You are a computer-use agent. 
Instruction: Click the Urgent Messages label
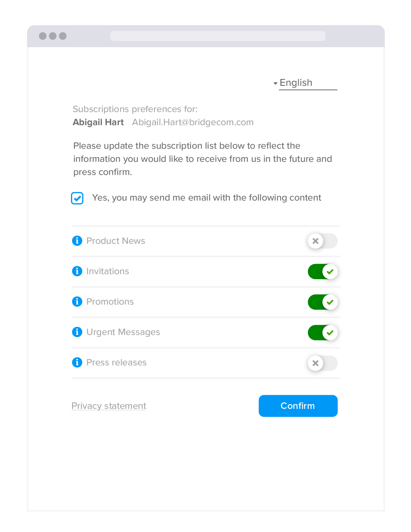[123, 332]
